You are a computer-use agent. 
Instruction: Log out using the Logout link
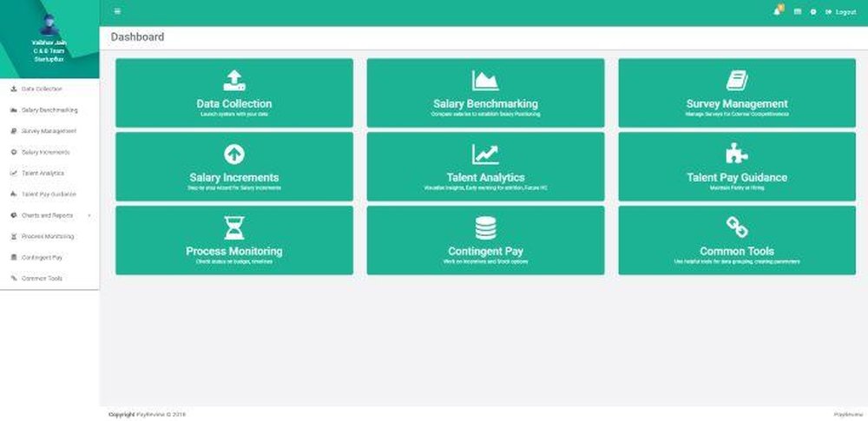point(841,11)
